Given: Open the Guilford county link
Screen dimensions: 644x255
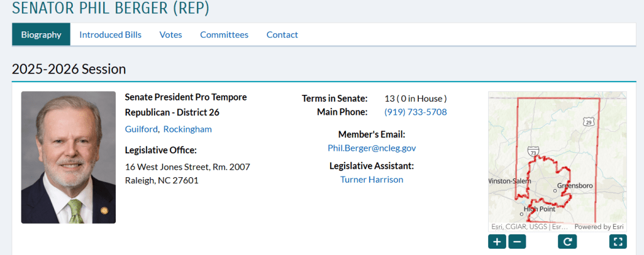Looking at the screenshot, I should click(x=141, y=129).
